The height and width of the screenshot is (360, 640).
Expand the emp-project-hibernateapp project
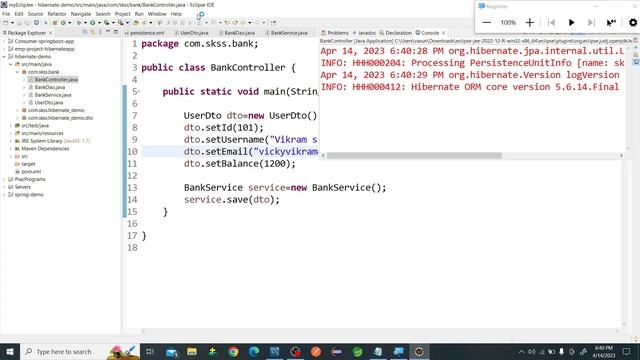[4, 49]
